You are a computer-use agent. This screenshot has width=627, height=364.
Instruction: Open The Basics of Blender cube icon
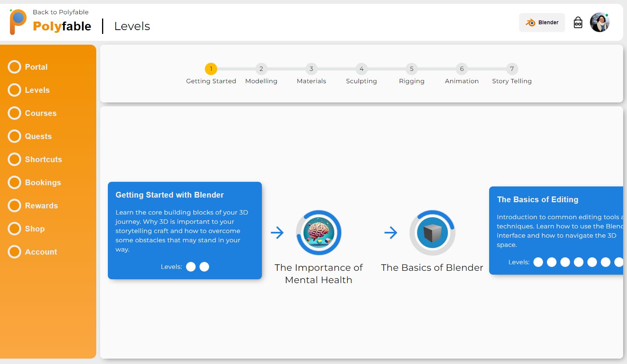click(x=432, y=232)
